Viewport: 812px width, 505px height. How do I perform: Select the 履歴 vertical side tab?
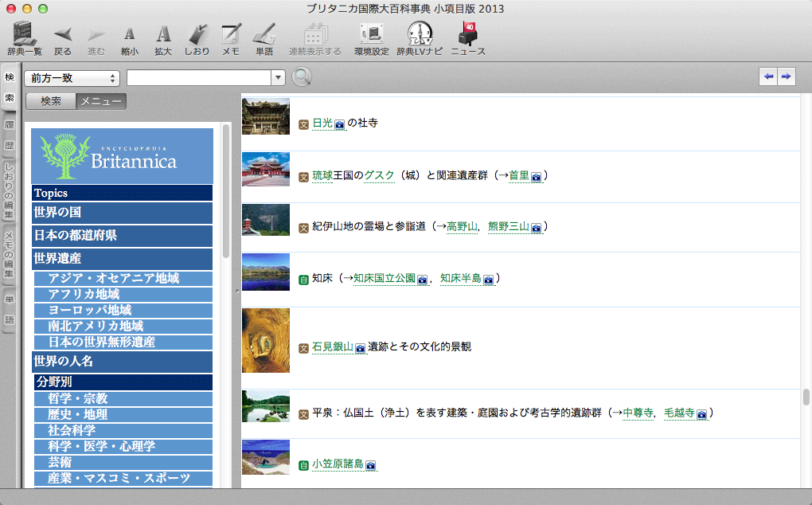click(x=10, y=135)
